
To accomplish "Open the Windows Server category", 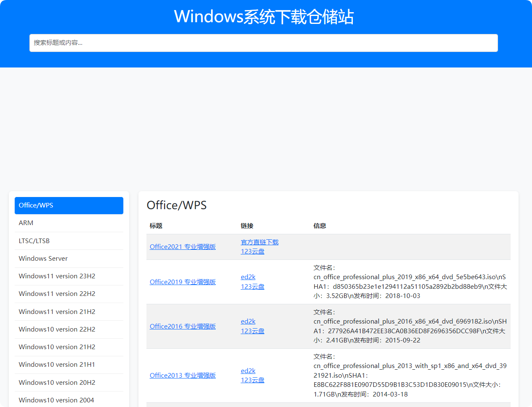I will click(69, 259).
